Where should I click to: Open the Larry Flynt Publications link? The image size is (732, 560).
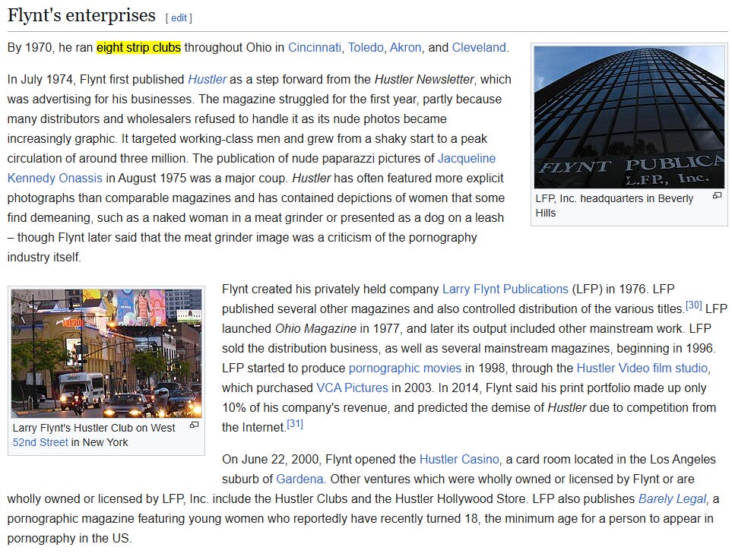(505, 289)
